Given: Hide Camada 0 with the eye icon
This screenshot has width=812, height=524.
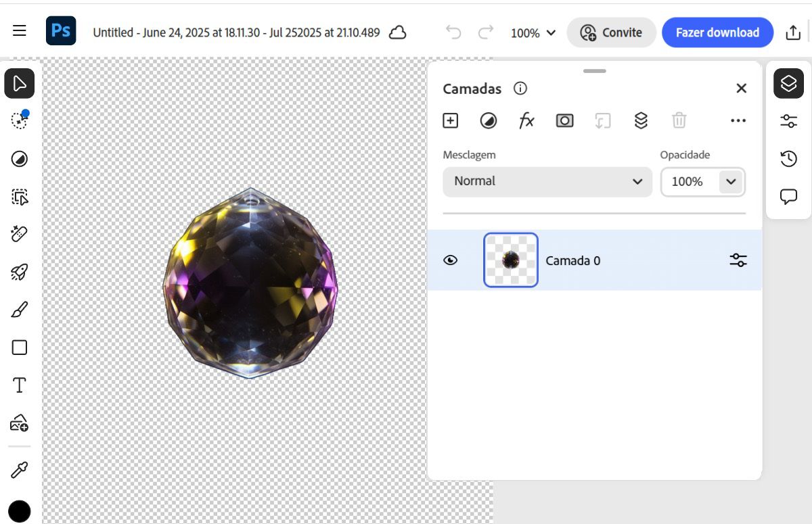Looking at the screenshot, I should pos(451,260).
